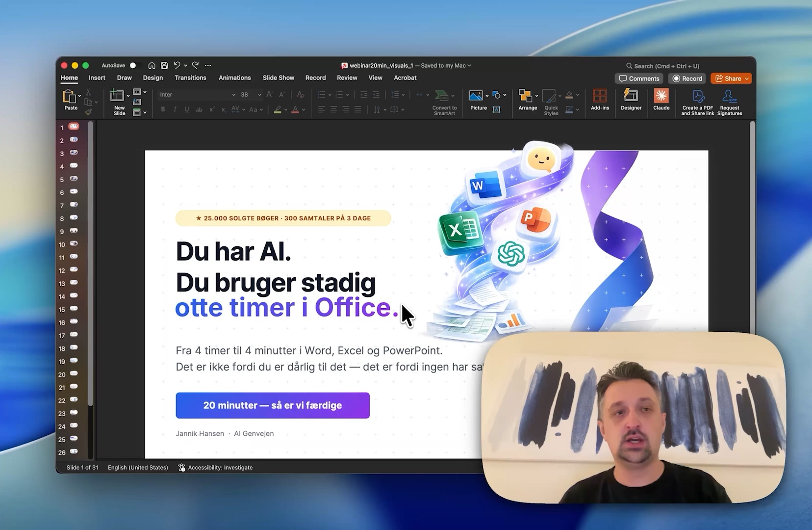Go to the Animations tab
This screenshot has width=812, height=530.
(234, 78)
